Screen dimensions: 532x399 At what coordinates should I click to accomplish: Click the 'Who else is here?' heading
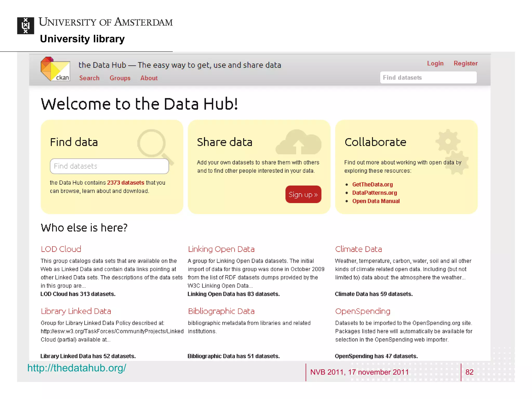click(x=84, y=228)
